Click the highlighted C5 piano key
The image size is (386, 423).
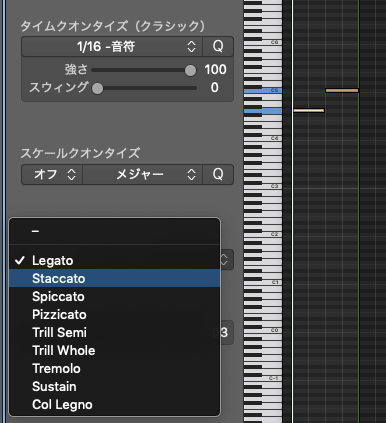pos(263,90)
